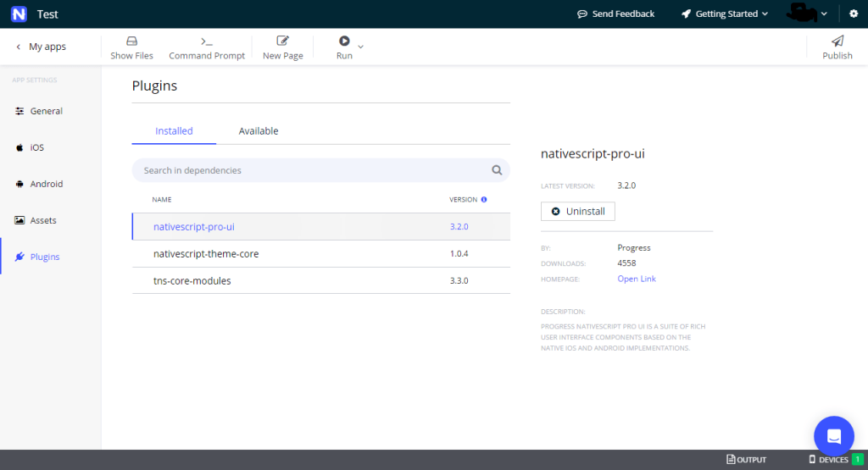Image resolution: width=868 pixels, height=470 pixels.
Task: Open the OUTPUT panel
Action: (747, 460)
